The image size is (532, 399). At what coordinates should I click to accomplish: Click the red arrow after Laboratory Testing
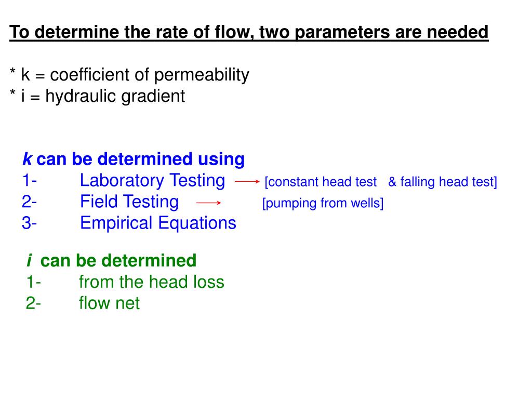pos(247,182)
